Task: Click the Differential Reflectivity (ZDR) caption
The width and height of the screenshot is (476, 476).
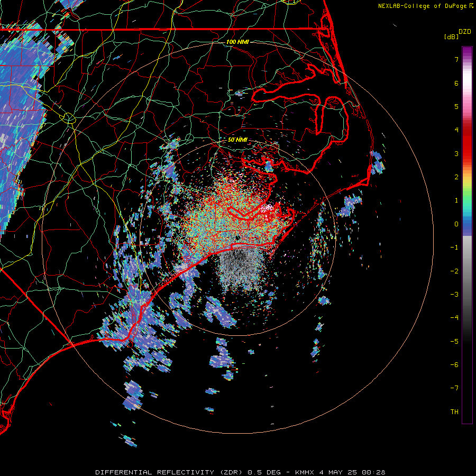Action: point(170,472)
